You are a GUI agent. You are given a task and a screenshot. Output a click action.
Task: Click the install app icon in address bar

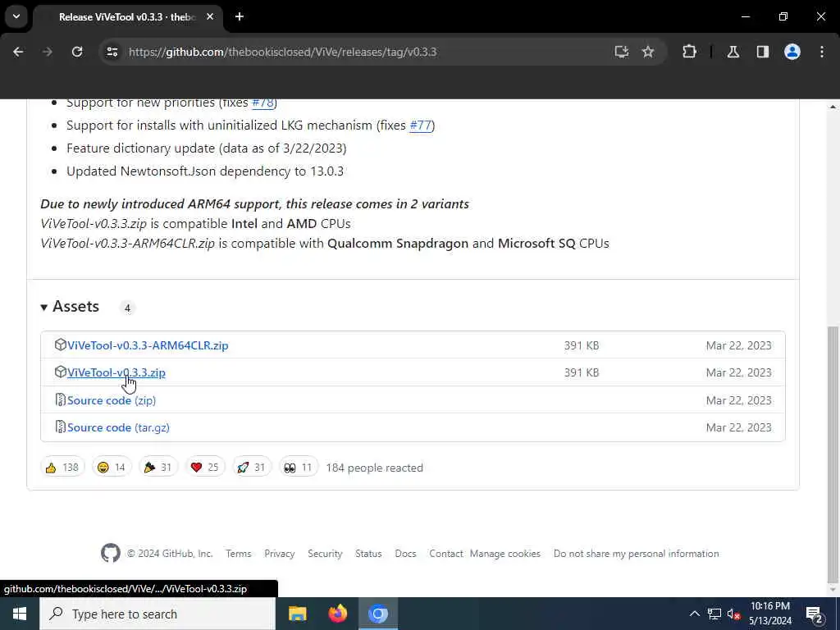point(622,52)
